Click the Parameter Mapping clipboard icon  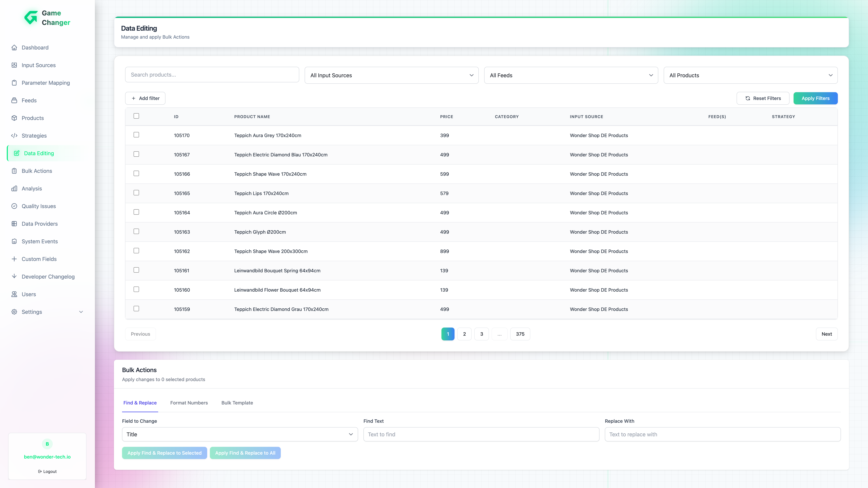coord(14,83)
